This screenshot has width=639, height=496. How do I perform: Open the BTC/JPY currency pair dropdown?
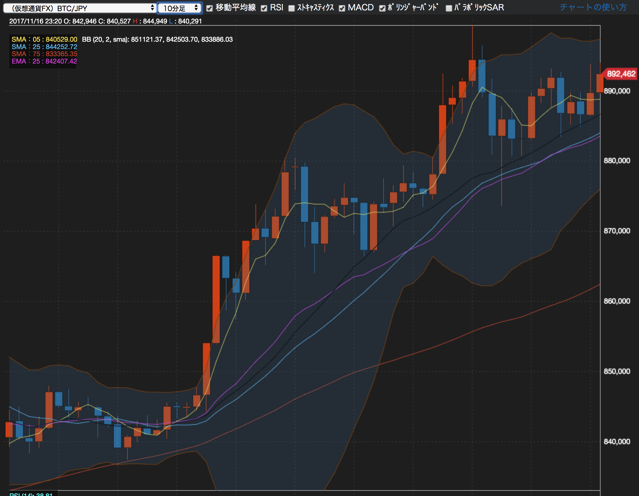click(x=80, y=8)
